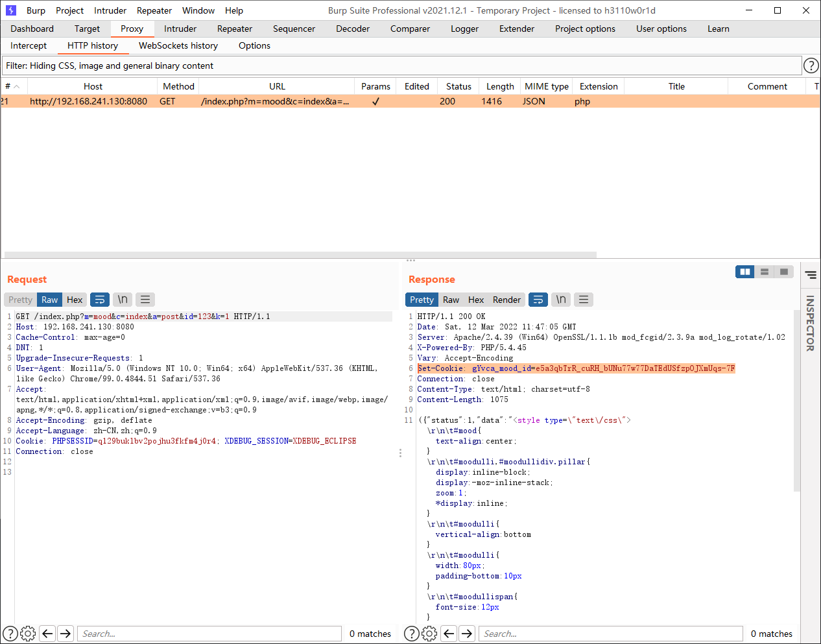The image size is (821, 644).
Task: Switch Response view to Pretty
Action: pyautogui.click(x=422, y=300)
